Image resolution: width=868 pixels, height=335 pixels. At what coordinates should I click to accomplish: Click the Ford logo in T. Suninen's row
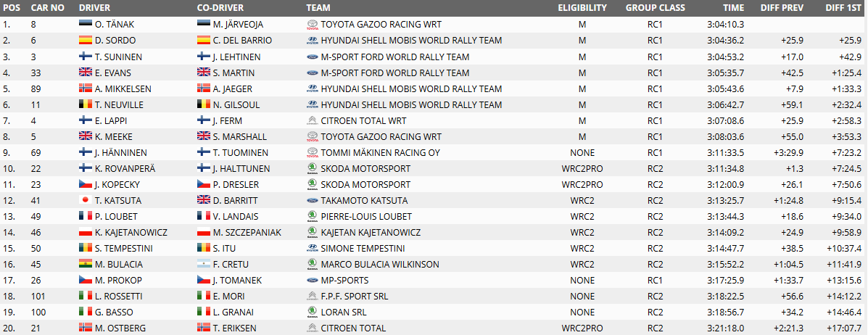(x=313, y=57)
